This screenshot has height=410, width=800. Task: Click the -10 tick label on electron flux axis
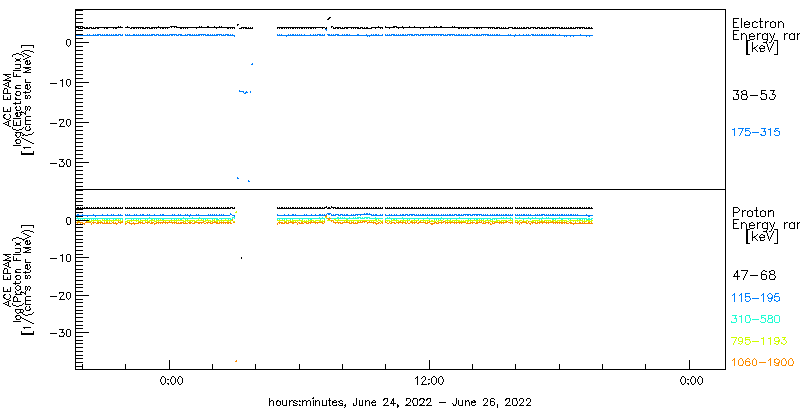(61, 83)
